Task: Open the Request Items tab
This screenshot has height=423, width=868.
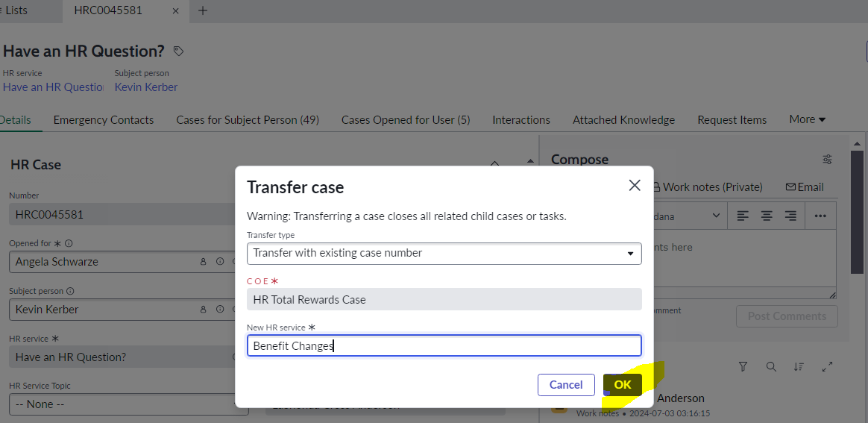Action: (732, 120)
